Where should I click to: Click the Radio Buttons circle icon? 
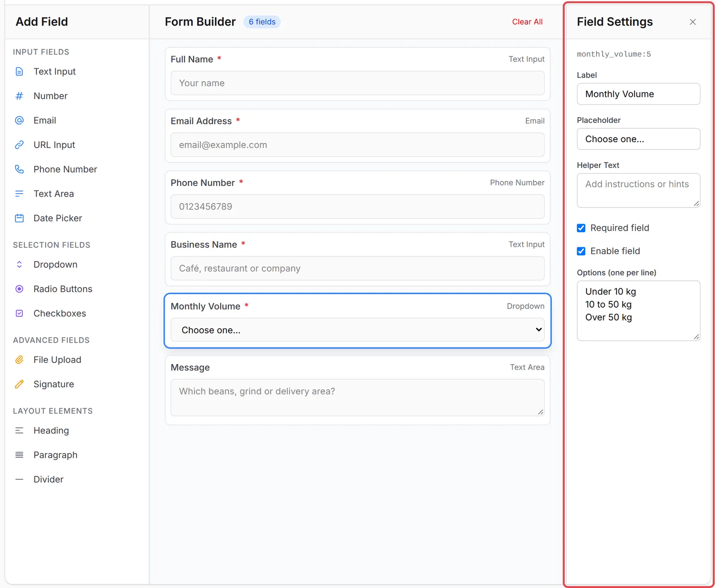tap(19, 289)
